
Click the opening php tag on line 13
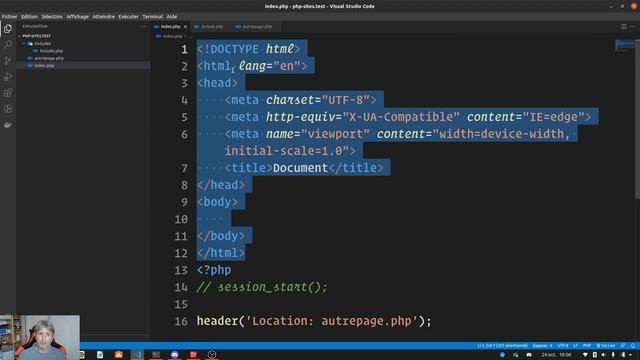pyautogui.click(x=214, y=270)
